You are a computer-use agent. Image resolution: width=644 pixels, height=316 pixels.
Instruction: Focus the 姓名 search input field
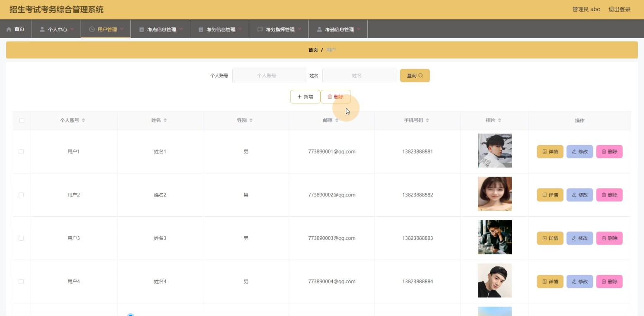click(359, 76)
